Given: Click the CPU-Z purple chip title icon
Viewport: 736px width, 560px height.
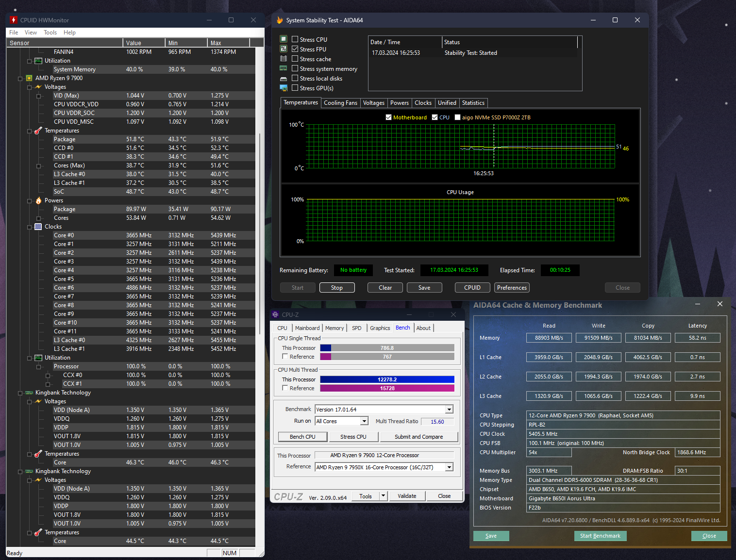Looking at the screenshot, I should point(275,314).
